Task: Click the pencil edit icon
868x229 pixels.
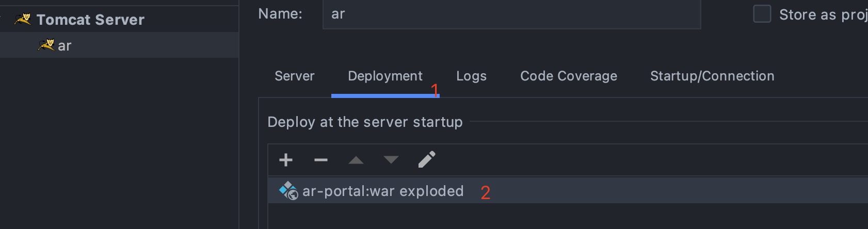Action: (x=427, y=160)
